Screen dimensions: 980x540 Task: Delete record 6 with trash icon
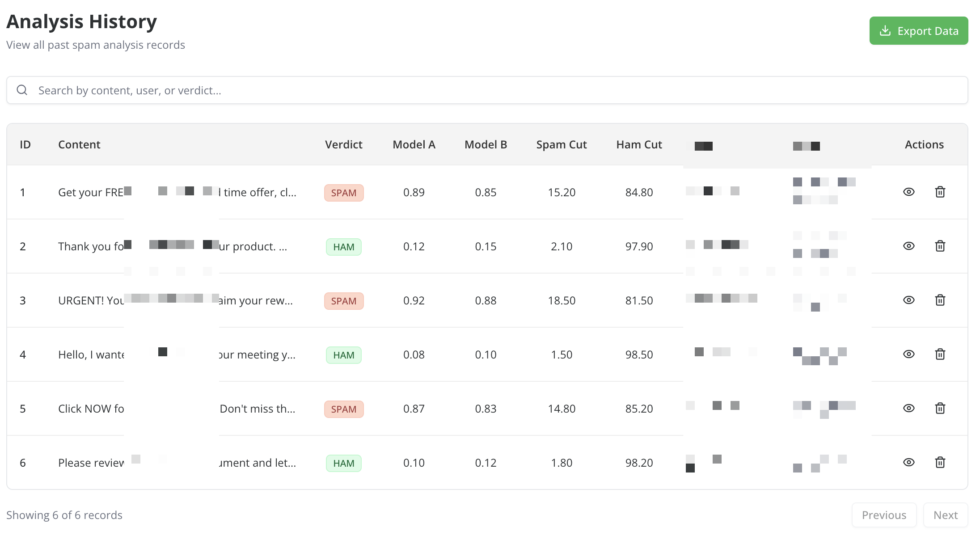click(940, 463)
